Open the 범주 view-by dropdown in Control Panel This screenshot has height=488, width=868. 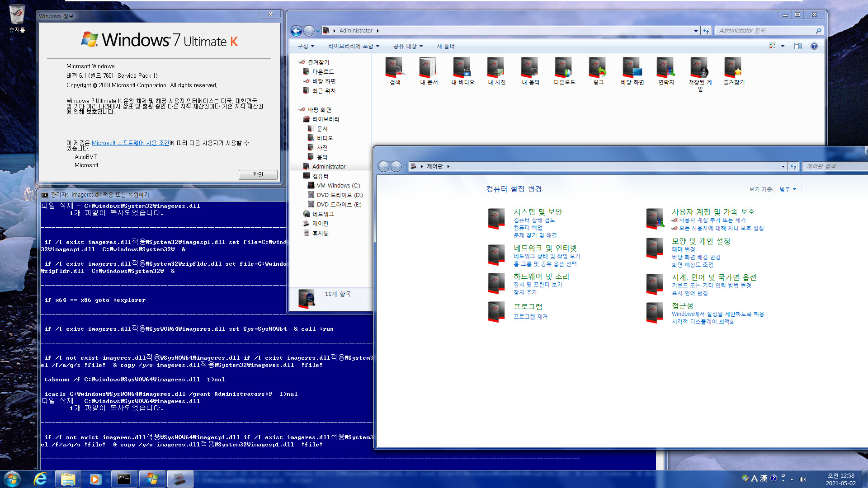click(x=788, y=189)
